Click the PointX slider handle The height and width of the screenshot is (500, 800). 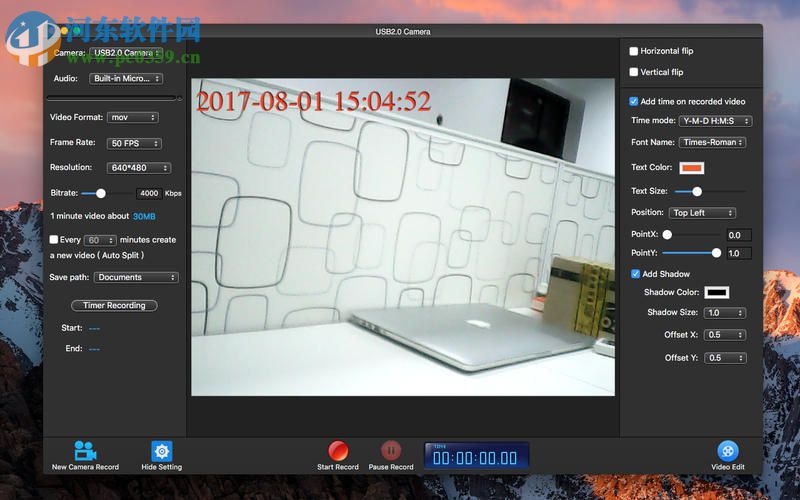click(667, 235)
